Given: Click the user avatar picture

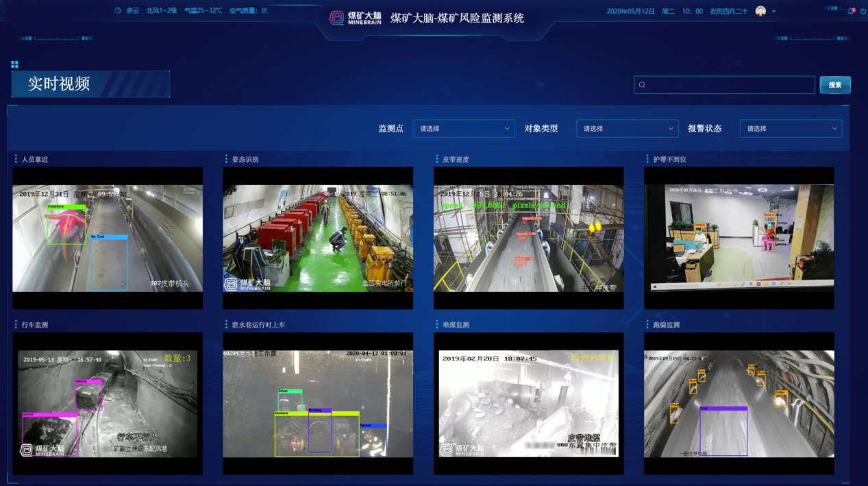Looking at the screenshot, I should pos(760,11).
